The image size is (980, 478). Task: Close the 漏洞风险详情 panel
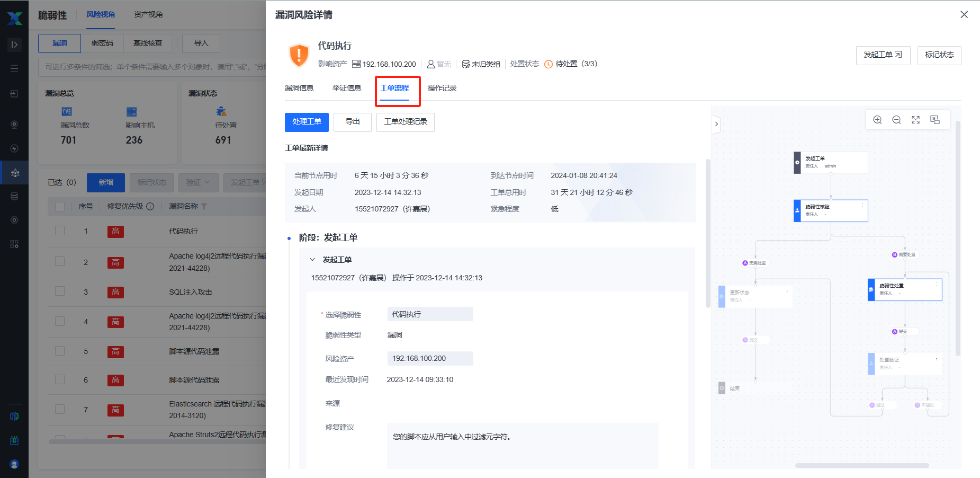pos(964,15)
